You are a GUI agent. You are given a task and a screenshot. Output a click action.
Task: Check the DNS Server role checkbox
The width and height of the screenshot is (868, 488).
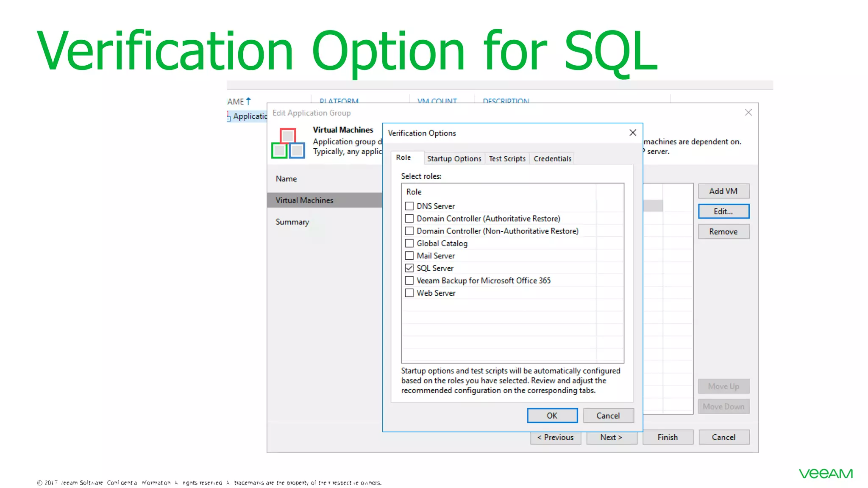409,206
